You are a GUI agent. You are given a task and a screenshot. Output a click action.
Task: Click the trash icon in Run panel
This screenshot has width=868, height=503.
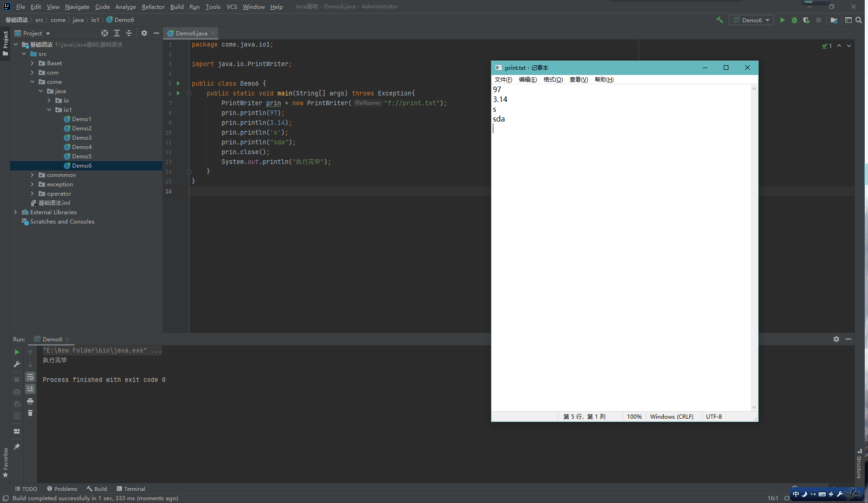30,413
